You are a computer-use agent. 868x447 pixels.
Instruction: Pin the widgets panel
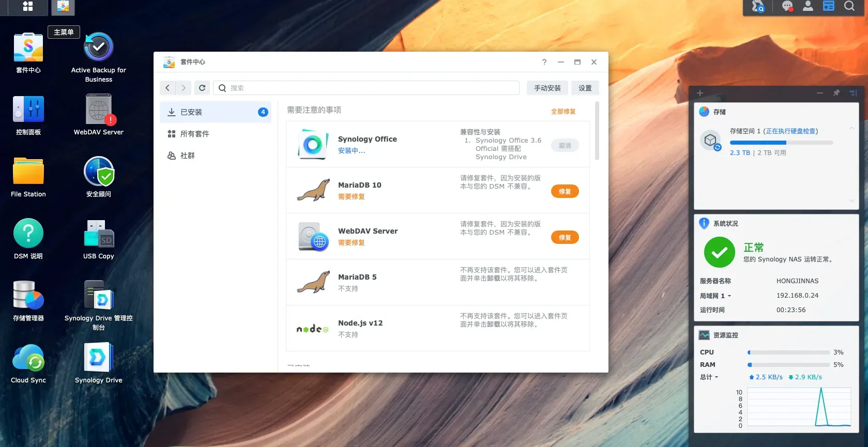click(x=836, y=93)
